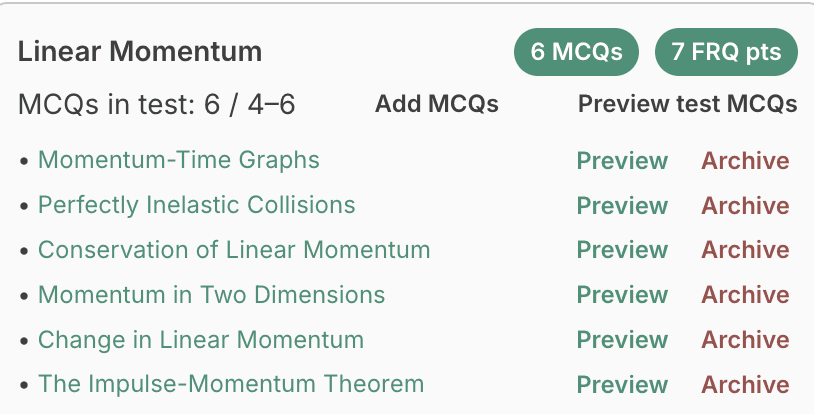814x414 pixels.
Task: Archive Momentum in Two Dimensions question
Action: [745, 295]
